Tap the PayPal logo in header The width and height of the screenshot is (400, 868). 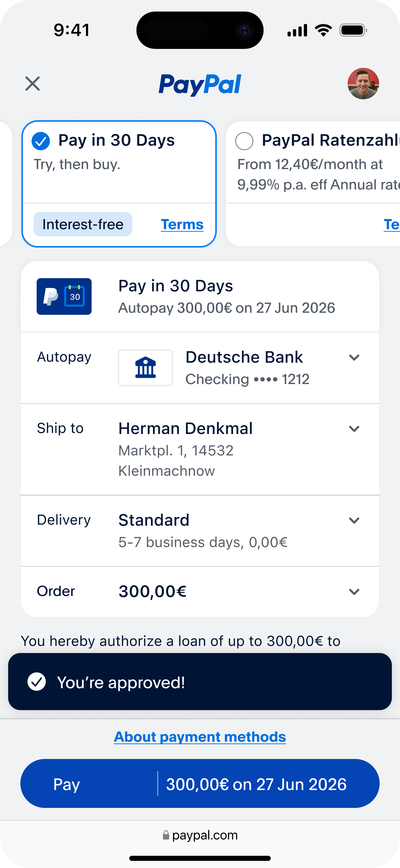point(200,85)
